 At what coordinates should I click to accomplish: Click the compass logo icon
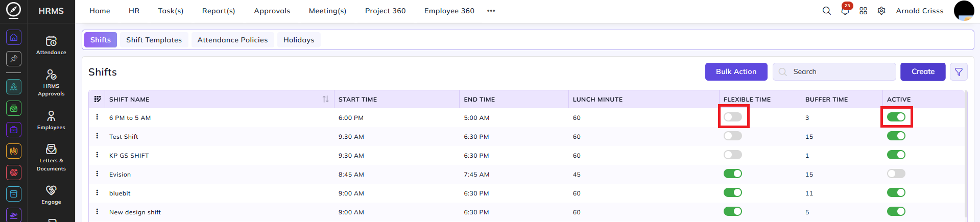(14, 10)
